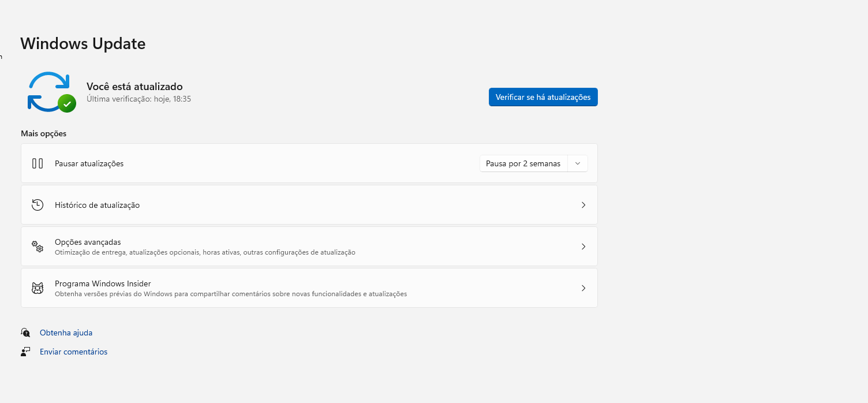Select Pausa por 2 semanas button

pos(523,163)
